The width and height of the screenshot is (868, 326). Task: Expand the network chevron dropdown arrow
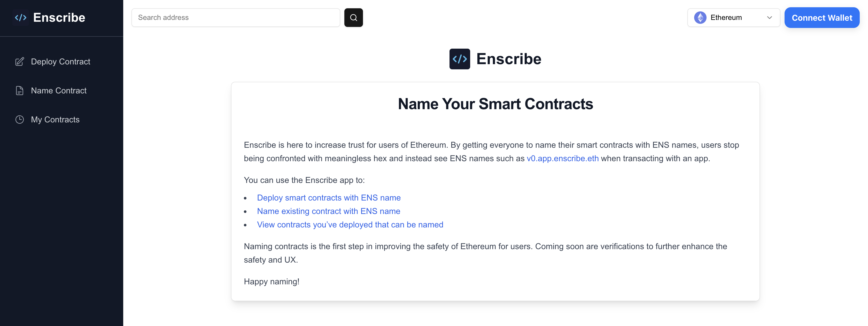tap(769, 18)
